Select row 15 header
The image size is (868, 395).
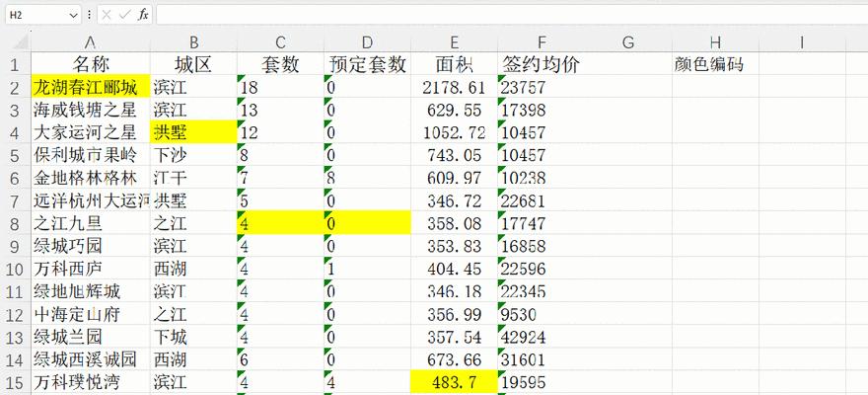(x=16, y=382)
